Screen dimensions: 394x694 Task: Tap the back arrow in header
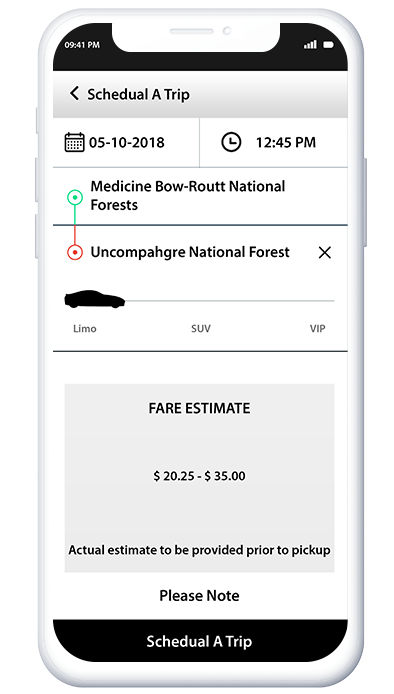74,93
